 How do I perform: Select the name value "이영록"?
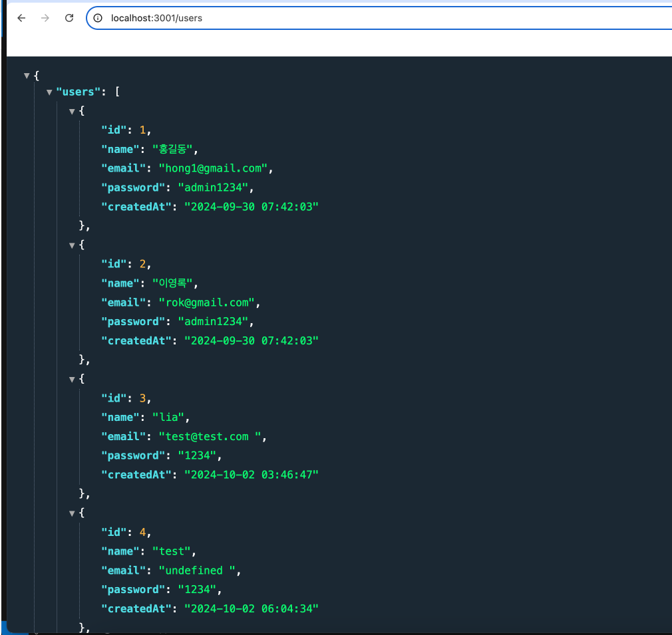click(x=172, y=283)
